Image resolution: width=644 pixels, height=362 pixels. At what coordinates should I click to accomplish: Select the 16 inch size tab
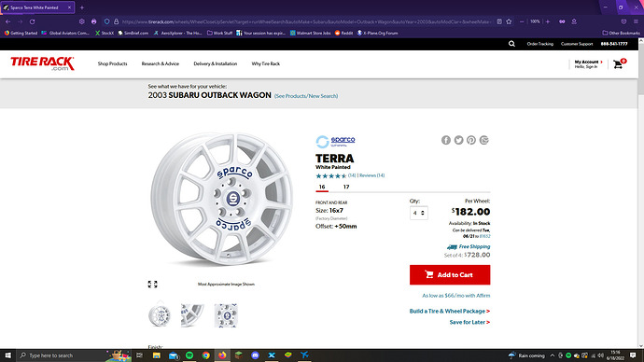[322, 187]
